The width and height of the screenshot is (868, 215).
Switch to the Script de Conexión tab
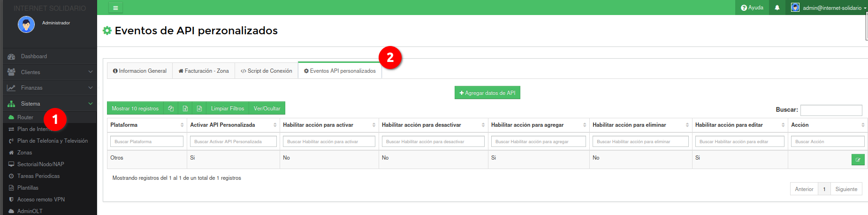266,71
